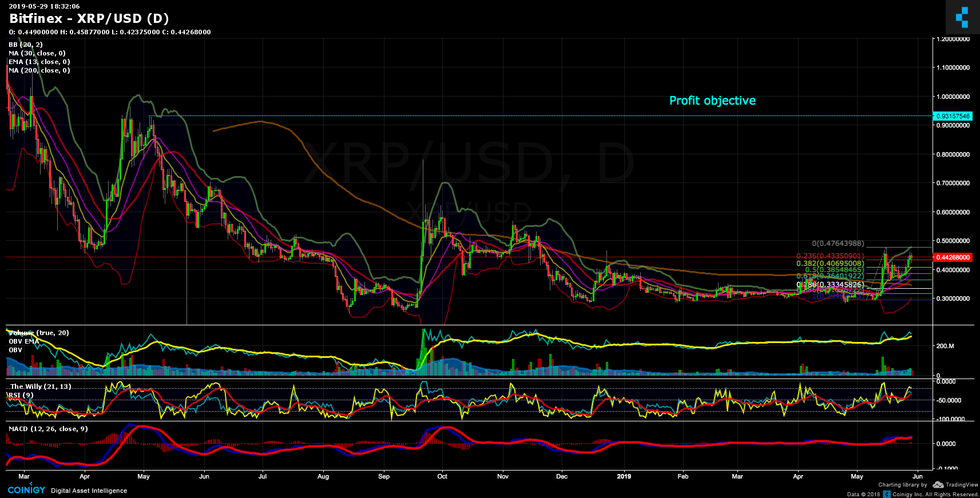Open the TradingView charting library link
Screen dimensions: 980x498
pyautogui.click(x=962, y=485)
